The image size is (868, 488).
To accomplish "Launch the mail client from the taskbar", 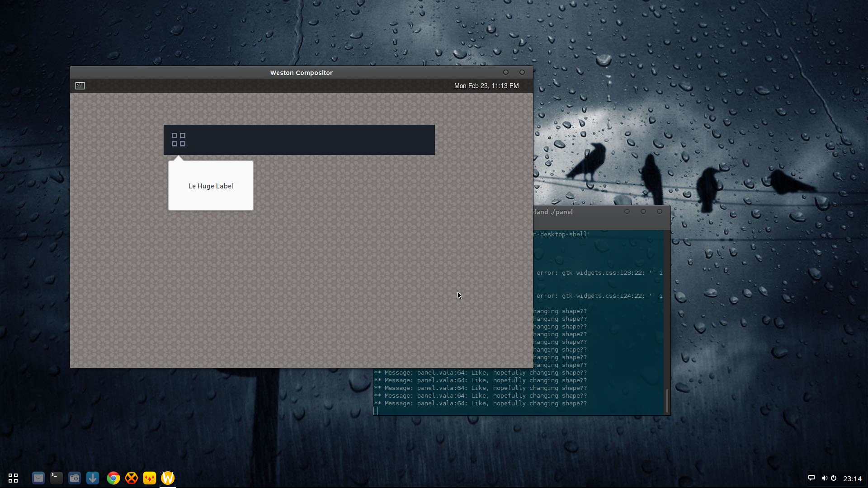I will (x=38, y=478).
